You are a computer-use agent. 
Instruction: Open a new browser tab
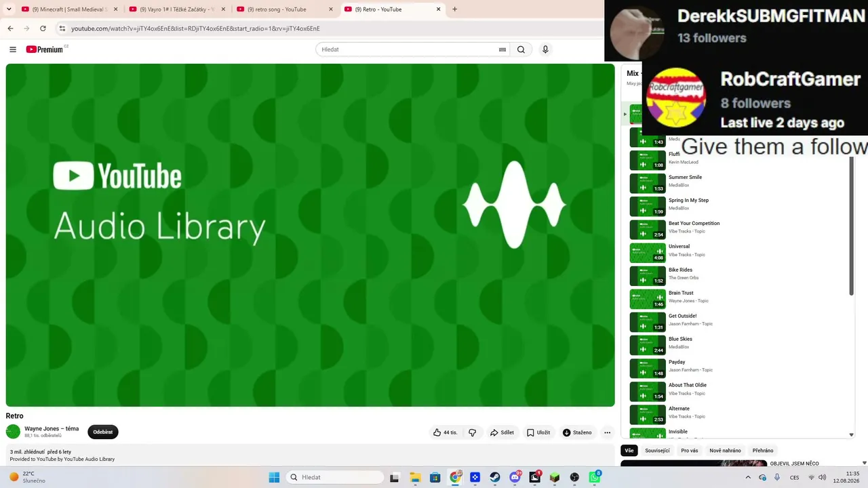pos(454,9)
